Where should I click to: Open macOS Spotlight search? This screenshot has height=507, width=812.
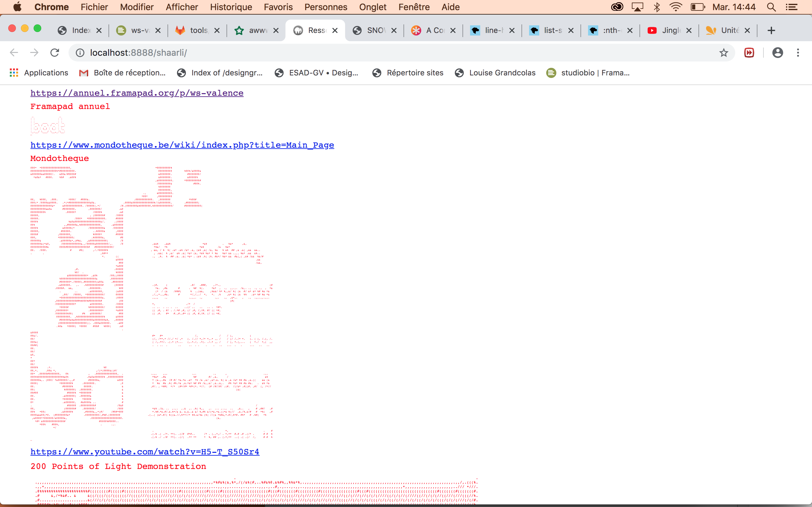coord(771,7)
